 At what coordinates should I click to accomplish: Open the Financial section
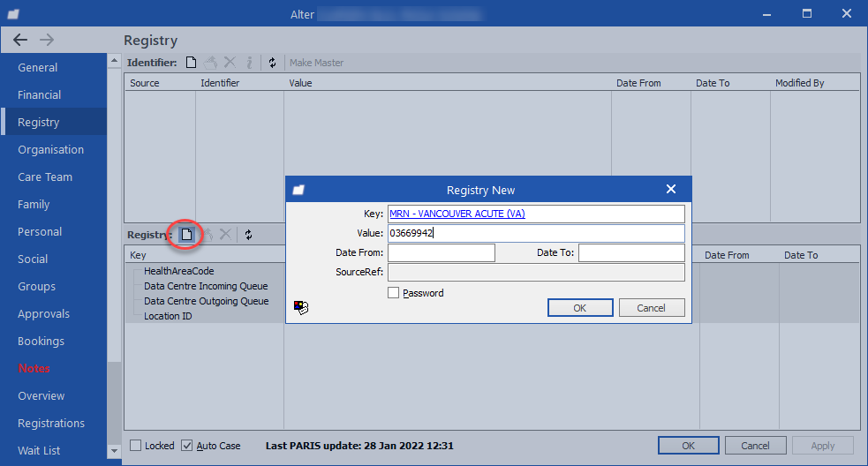[40, 94]
